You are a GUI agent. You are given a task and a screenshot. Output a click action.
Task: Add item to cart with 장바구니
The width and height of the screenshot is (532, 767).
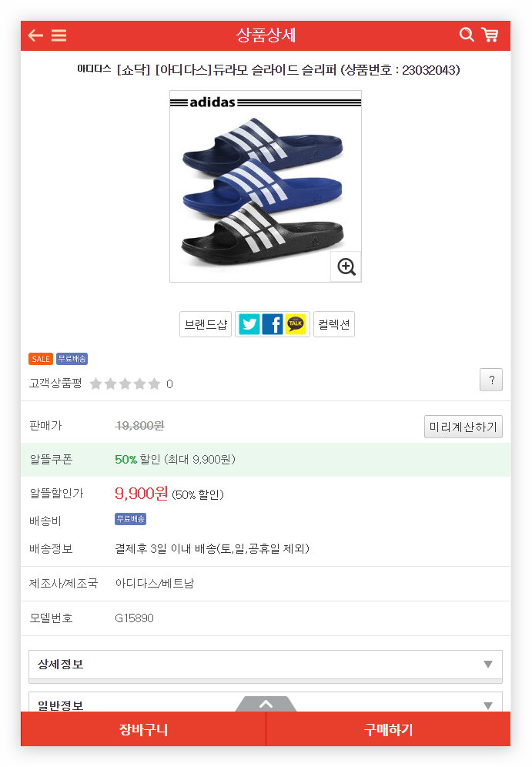click(143, 729)
